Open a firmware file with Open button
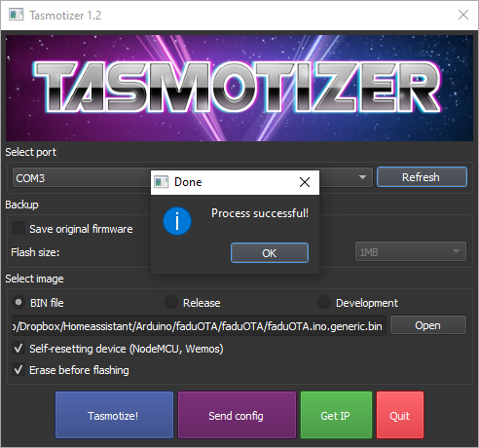 pos(428,325)
